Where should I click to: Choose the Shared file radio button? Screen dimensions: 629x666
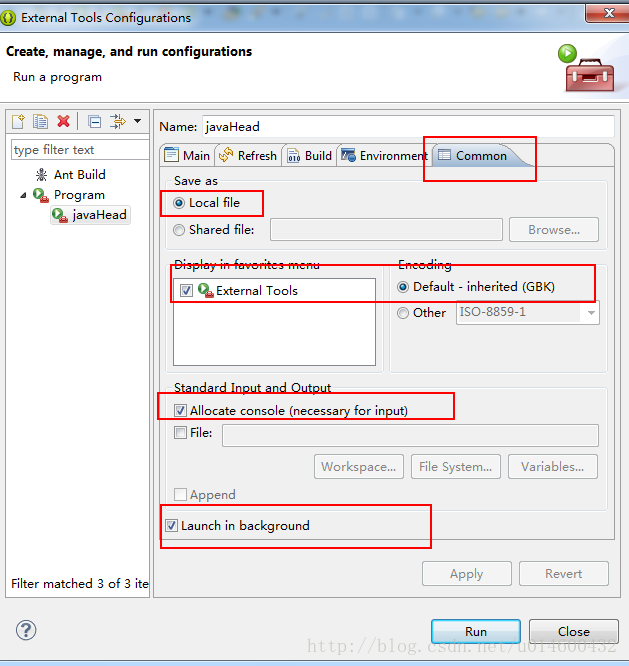[179, 230]
